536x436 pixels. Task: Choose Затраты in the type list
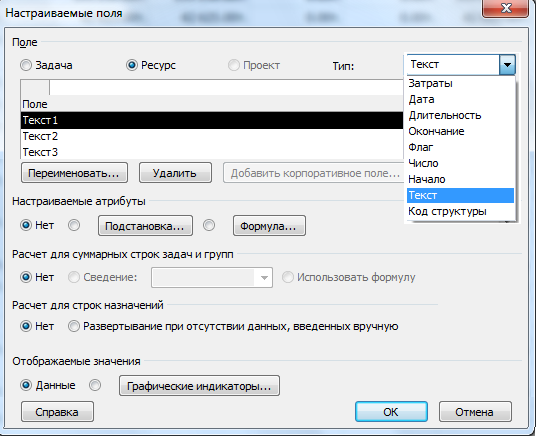click(460, 83)
